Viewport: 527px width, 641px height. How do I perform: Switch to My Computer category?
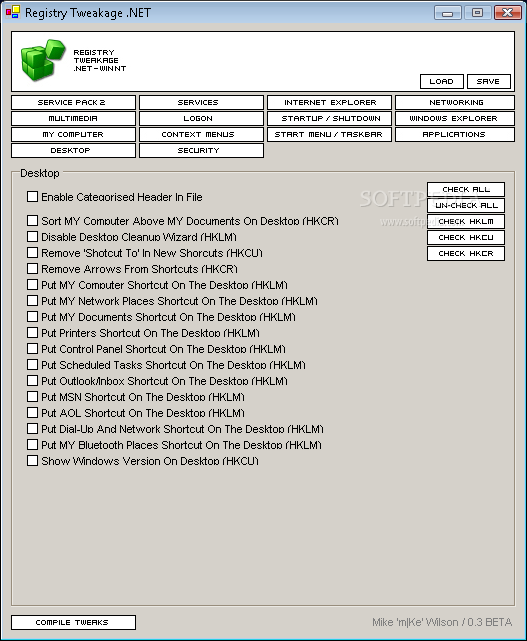73,134
